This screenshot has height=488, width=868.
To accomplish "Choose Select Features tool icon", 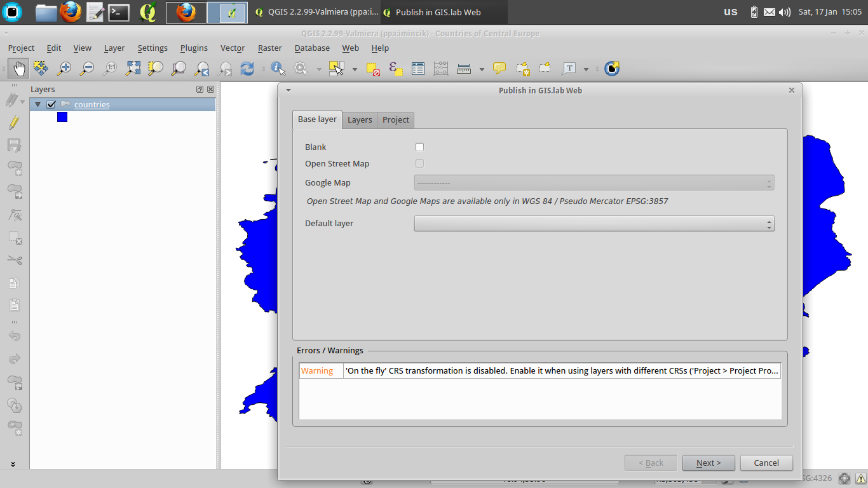I will pyautogui.click(x=336, y=68).
